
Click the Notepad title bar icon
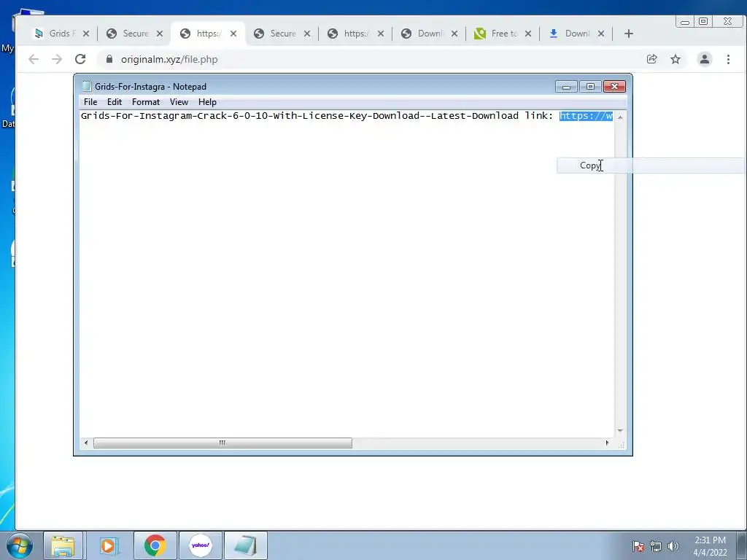click(x=87, y=86)
